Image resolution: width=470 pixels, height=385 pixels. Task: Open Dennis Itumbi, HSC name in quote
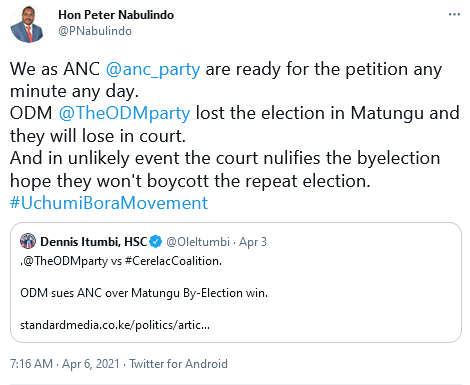click(94, 241)
